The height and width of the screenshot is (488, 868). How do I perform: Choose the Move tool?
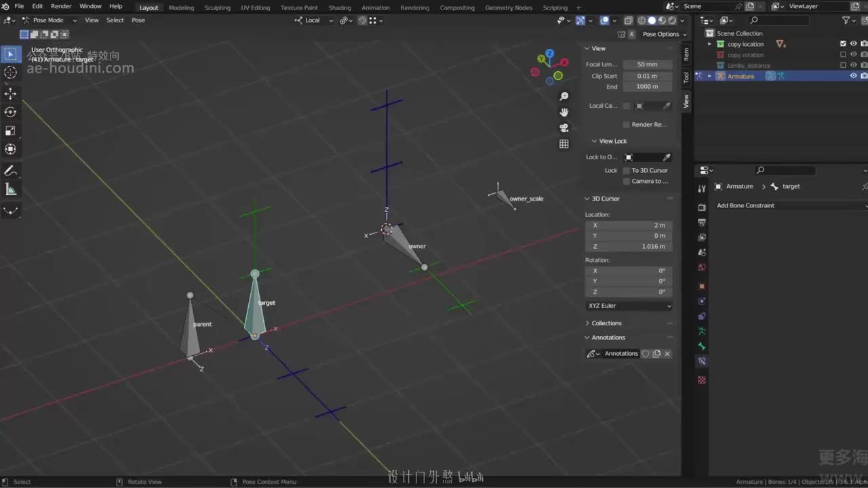coord(11,94)
